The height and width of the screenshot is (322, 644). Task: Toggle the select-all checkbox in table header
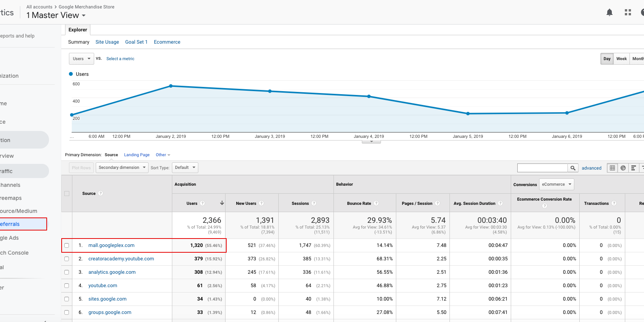tap(67, 193)
